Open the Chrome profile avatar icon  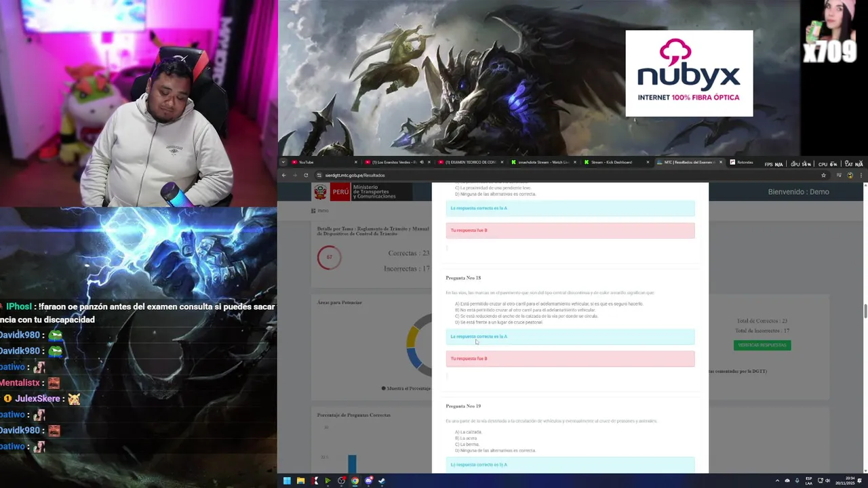[x=850, y=175]
